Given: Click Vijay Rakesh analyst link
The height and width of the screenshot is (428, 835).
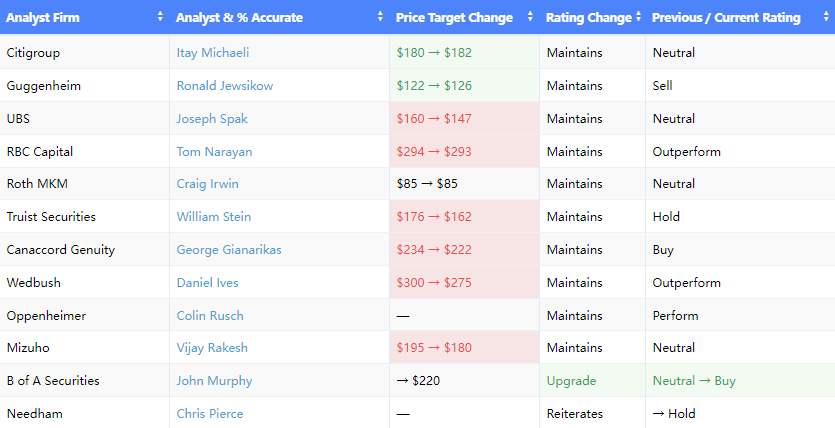Looking at the screenshot, I should 212,348.
